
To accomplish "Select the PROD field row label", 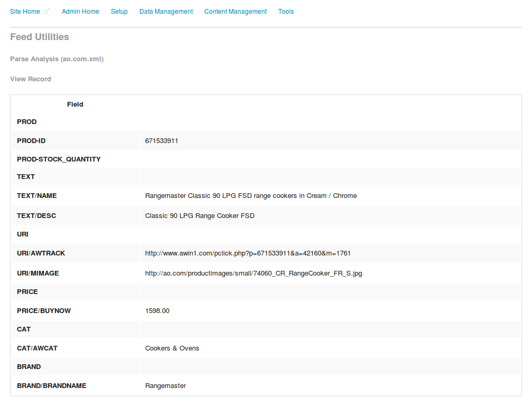I will point(27,122).
